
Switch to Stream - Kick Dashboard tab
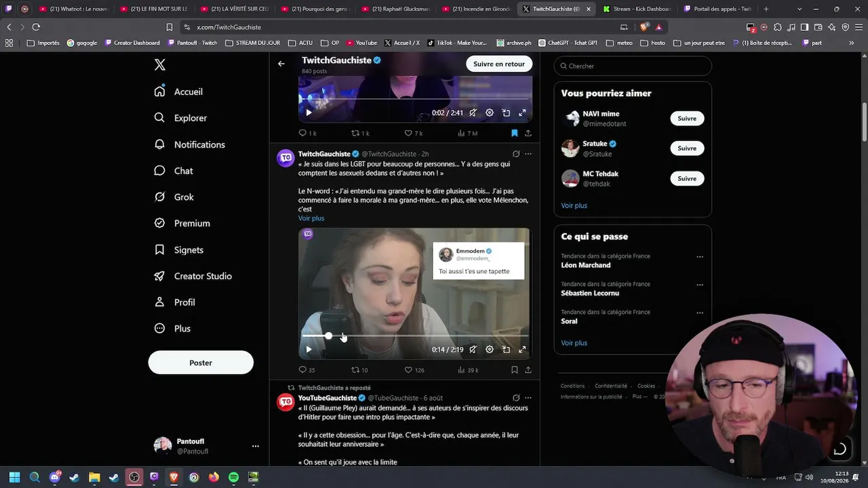637,9
